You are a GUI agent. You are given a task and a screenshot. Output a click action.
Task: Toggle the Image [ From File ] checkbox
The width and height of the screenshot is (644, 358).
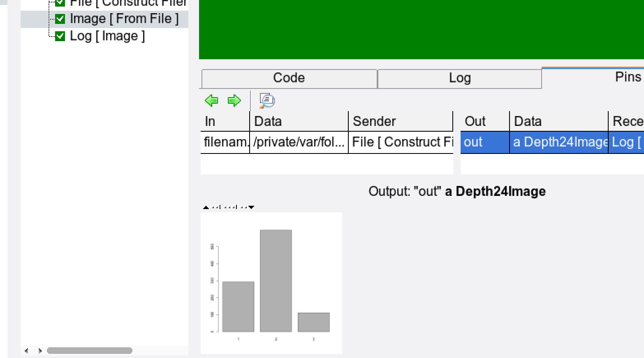pyautogui.click(x=60, y=19)
